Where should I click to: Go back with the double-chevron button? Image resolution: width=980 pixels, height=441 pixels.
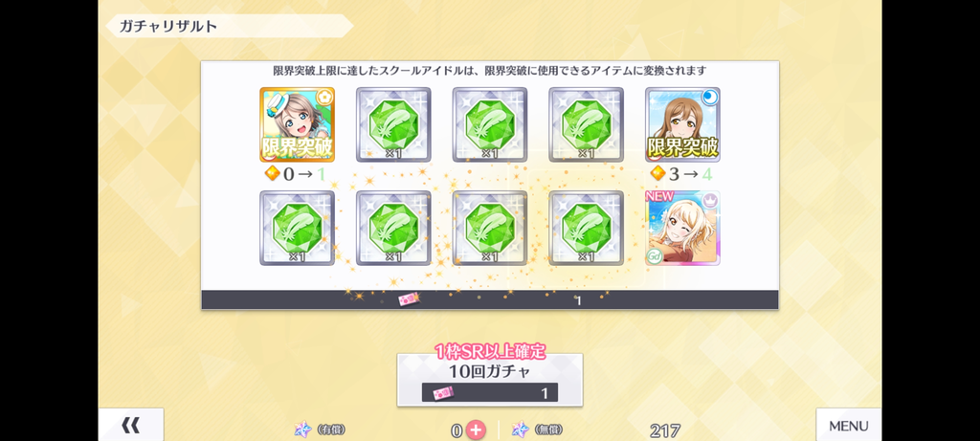coord(130,425)
